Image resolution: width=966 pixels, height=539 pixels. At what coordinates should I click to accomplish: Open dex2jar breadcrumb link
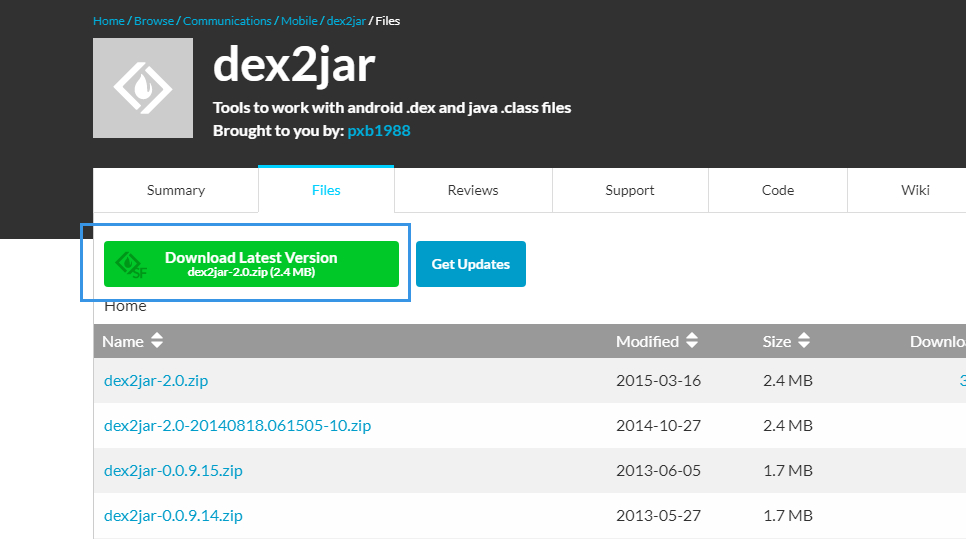click(x=346, y=21)
